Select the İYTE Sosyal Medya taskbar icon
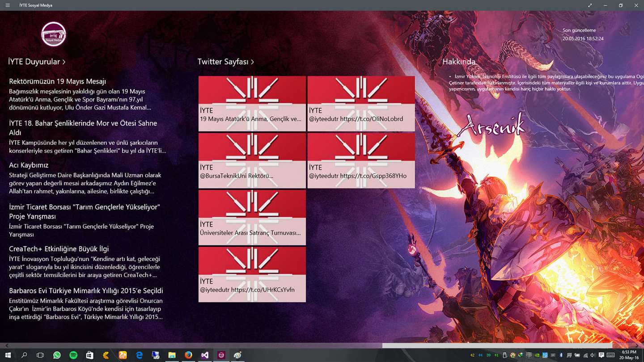This screenshot has height=362, width=644. point(221,355)
